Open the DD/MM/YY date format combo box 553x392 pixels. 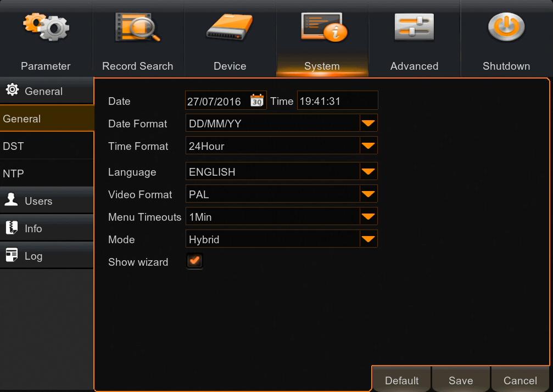281,123
